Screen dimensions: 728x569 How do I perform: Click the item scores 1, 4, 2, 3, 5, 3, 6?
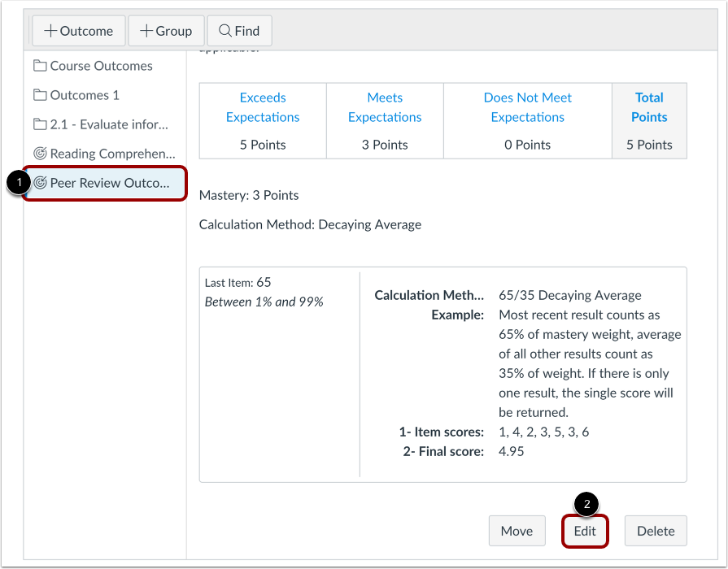543,432
